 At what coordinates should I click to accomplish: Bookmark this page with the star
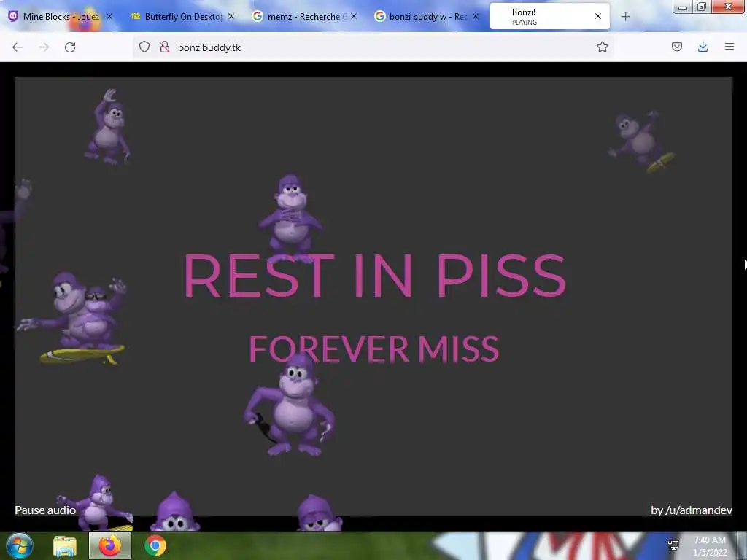pyautogui.click(x=602, y=47)
